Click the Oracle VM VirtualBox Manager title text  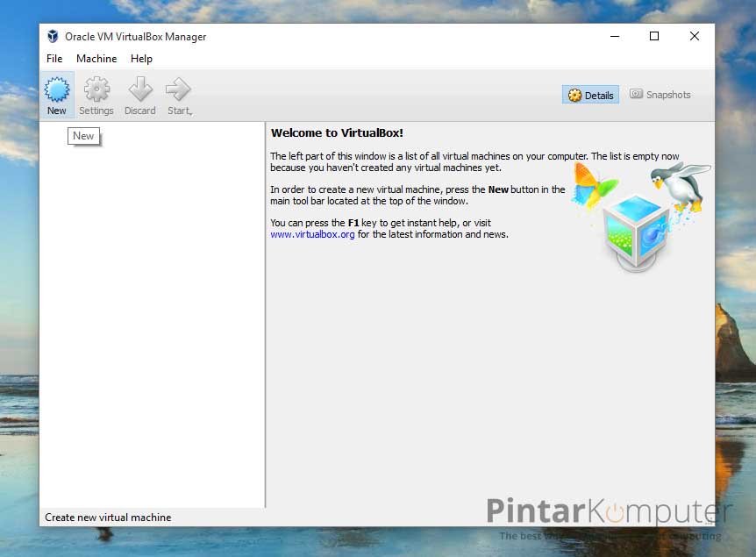coord(135,37)
